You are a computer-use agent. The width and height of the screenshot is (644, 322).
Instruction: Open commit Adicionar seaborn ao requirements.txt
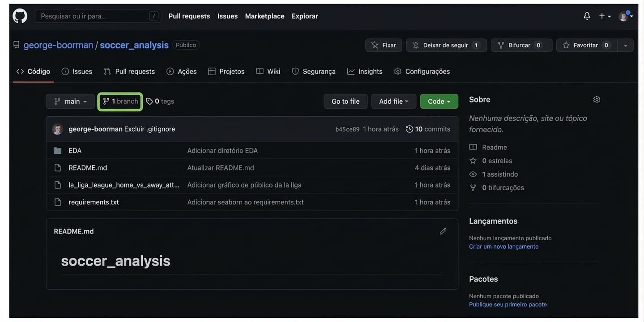pos(245,202)
